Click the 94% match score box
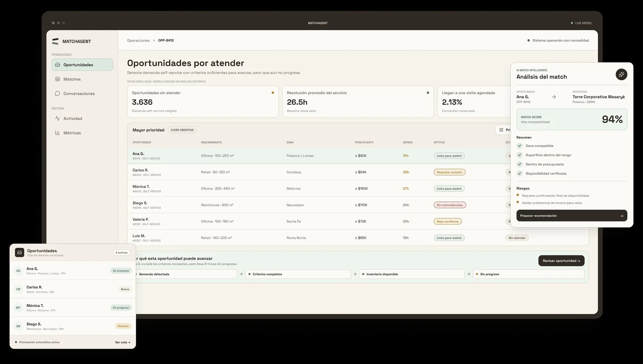This screenshot has width=643, height=364. point(572,119)
